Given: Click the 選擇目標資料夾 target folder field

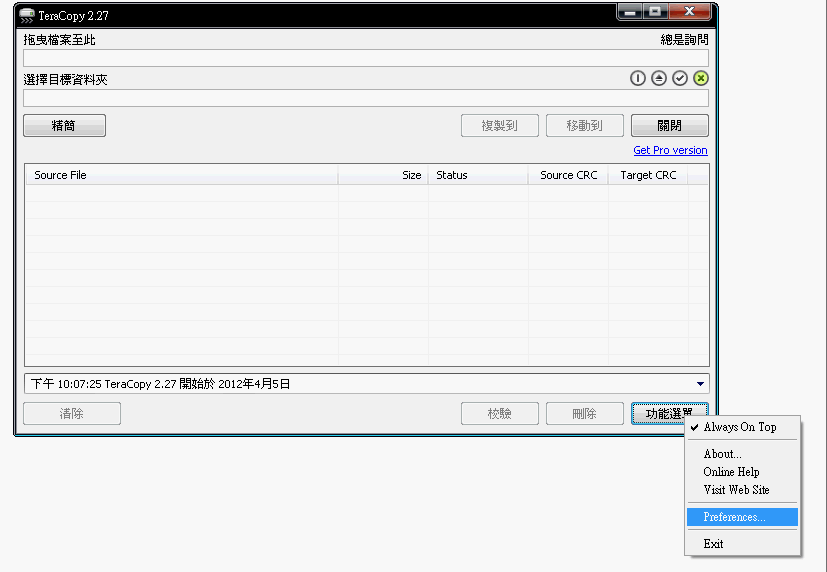Looking at the screenshot, I should [366, 98].
